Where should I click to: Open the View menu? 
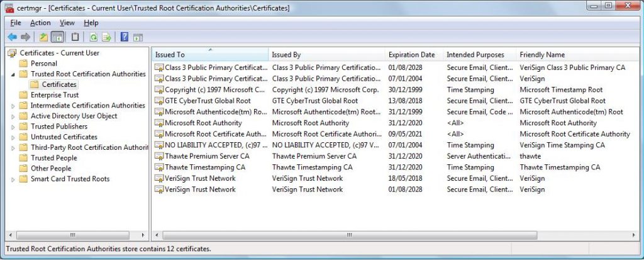click(67, 23)
